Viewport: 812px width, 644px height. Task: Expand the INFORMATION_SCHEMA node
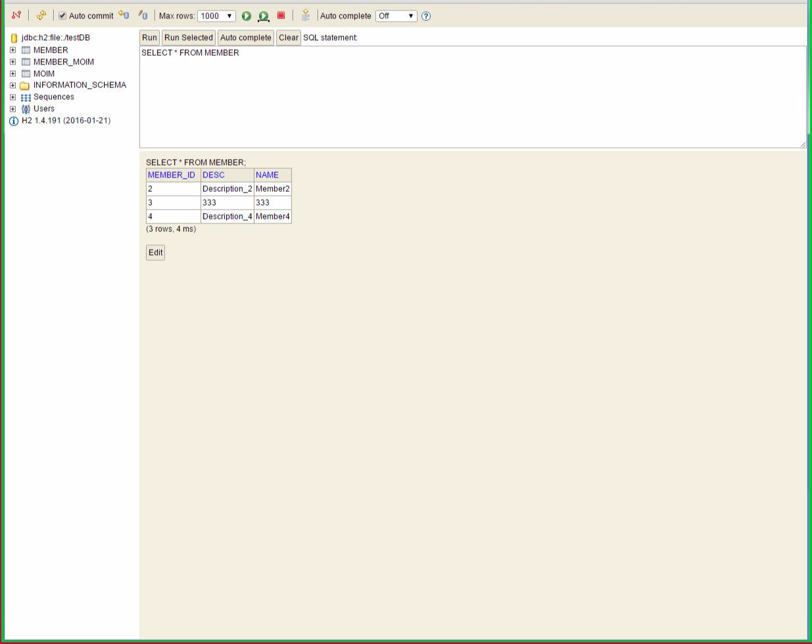tap(12, 85)
